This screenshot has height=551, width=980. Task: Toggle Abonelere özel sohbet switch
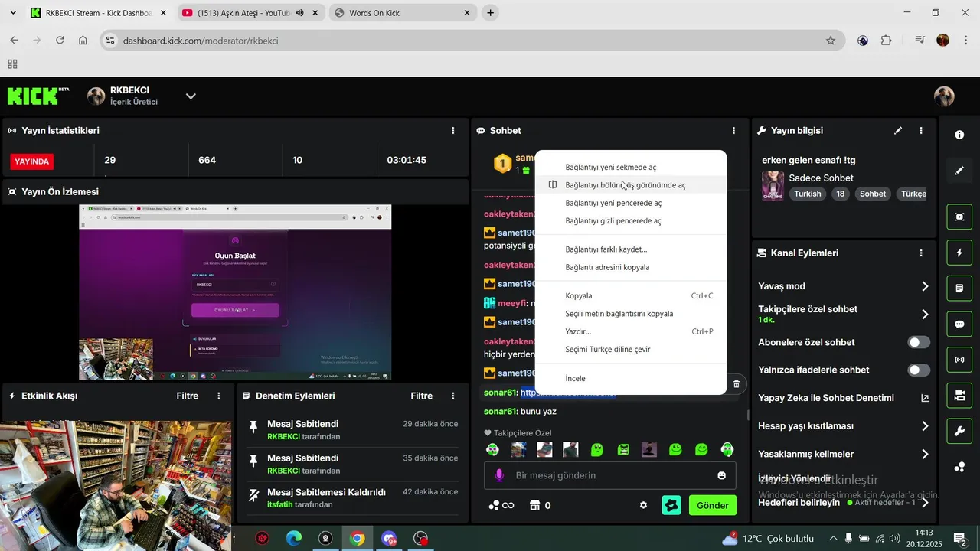click(x=919, y=342)
